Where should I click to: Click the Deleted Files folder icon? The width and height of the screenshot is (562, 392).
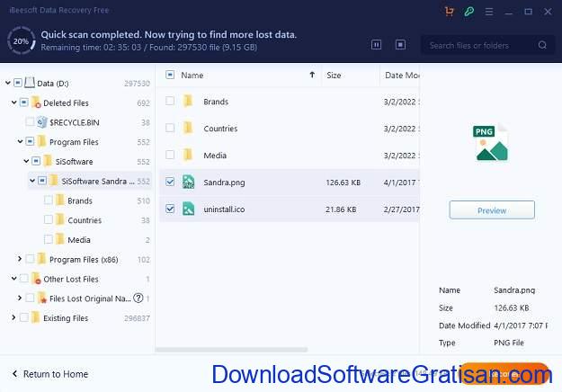click(x=36, y=102)
